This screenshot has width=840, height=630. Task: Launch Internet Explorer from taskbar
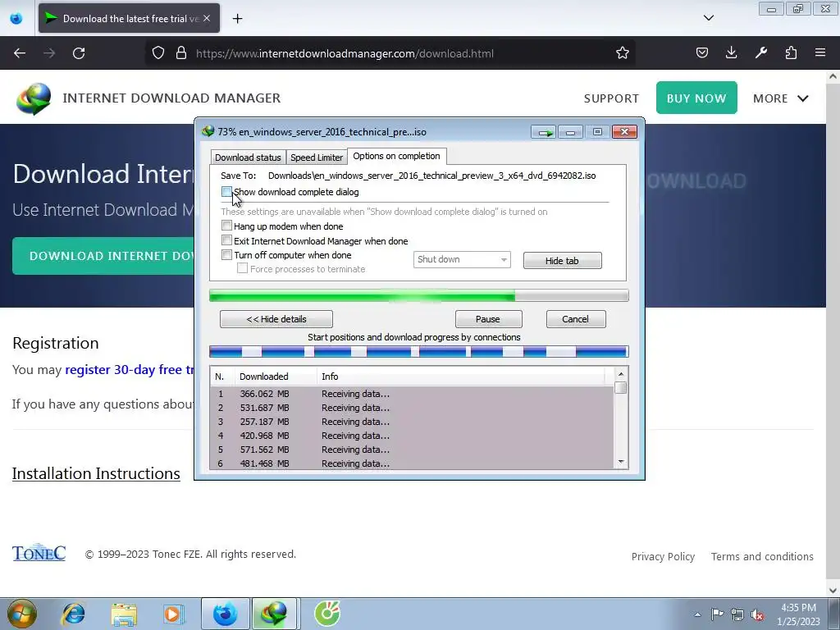click(x=73, y=614)
